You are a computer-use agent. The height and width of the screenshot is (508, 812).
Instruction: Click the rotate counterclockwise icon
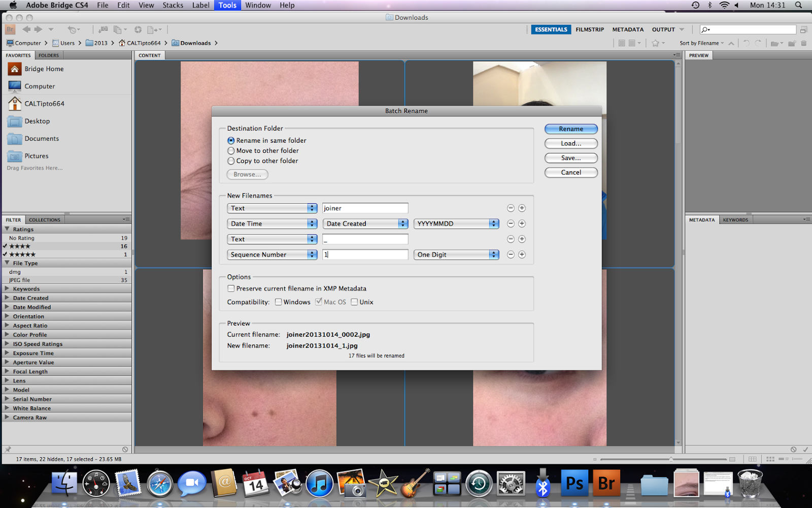click(746, 43)
